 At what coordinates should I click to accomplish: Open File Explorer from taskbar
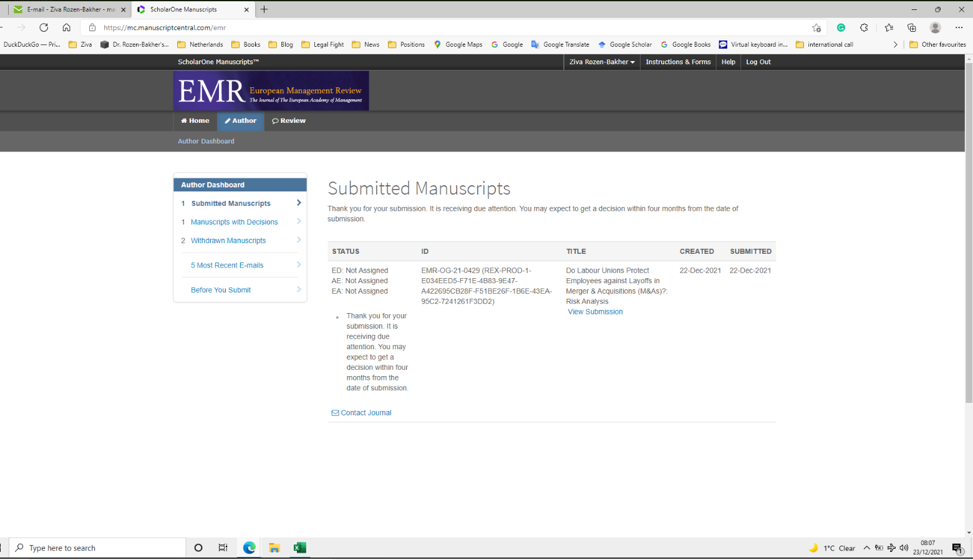pyautogui.click(x=274, y=548)
